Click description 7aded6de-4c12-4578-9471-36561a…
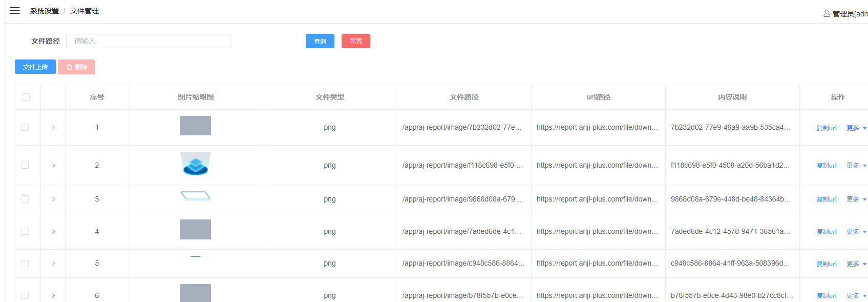The width and height of the screenshot is (868, 302). [x=731, y=231]
